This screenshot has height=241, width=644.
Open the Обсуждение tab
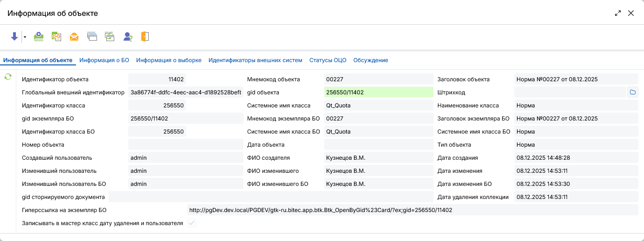pyautogui.click(x=371, y=60)
